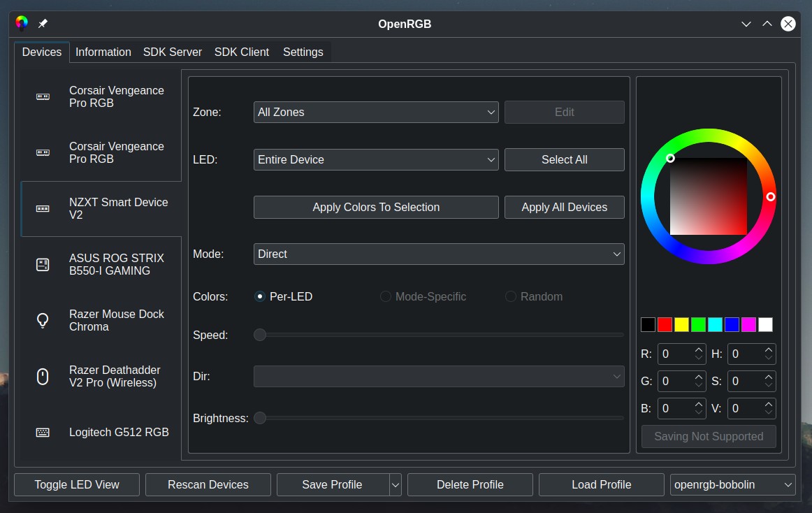Click the ASUS ROG STRIX motherboard icon
Image resolution: width=812 pixels, height=513 pixels.
pos(43,265)
